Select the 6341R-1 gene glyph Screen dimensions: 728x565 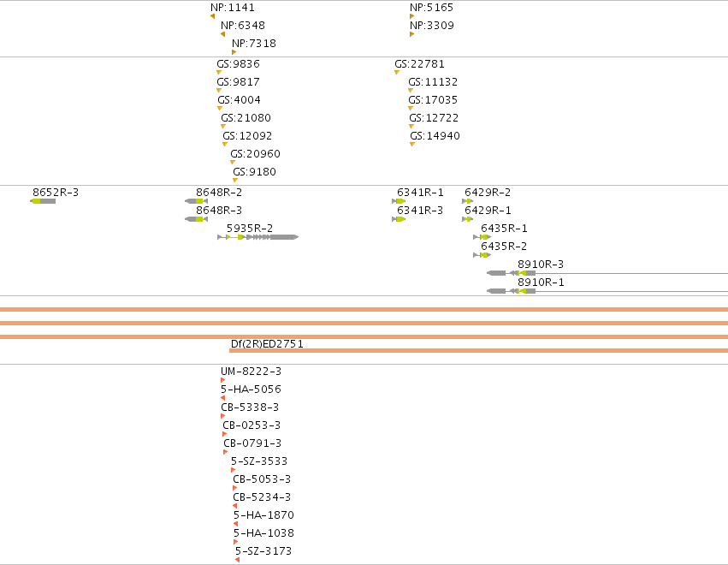tap(399, 201)
